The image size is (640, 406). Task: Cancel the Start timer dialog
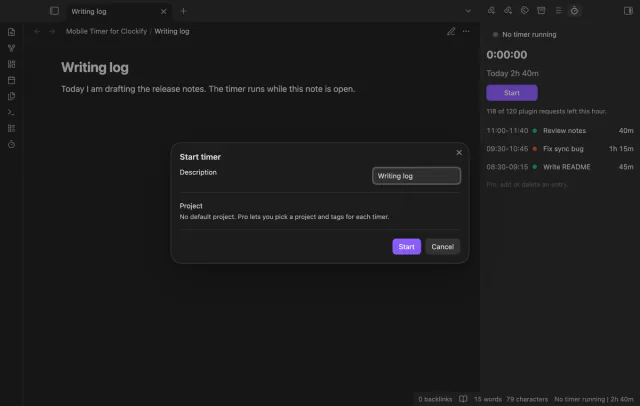click(442, 247)
